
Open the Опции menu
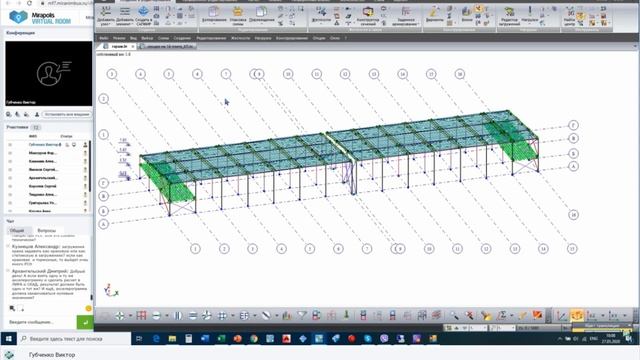point(319,38)
